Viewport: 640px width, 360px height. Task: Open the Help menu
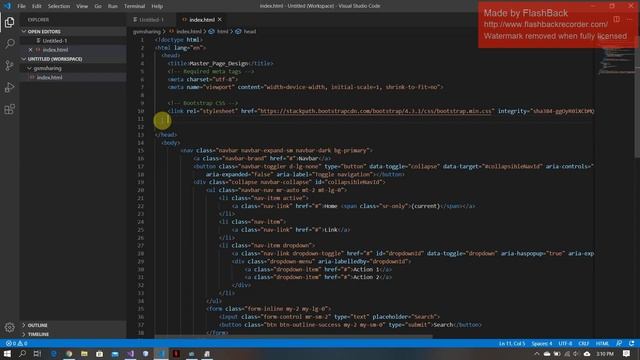click(x=157, y=6)
